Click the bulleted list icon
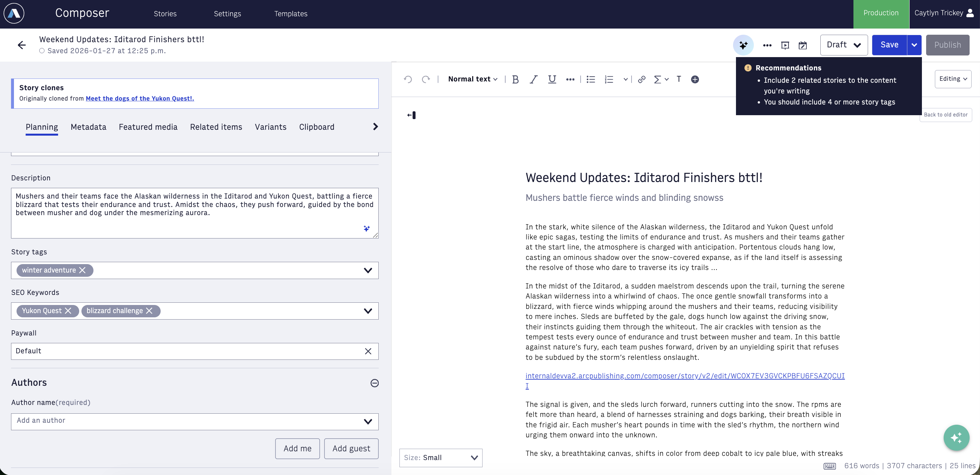The width and height of the screenshot is (980, 475). pyautogui.click(x=591, y=79)
